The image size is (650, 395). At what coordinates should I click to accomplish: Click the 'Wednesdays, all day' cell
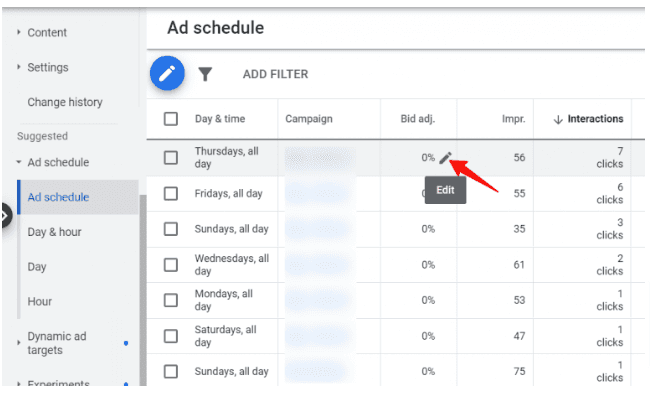click(232, 264)
